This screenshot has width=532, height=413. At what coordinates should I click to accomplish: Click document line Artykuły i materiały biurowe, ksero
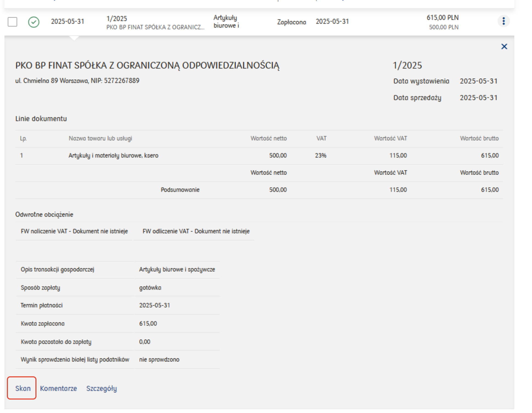[x=113, y=156]
